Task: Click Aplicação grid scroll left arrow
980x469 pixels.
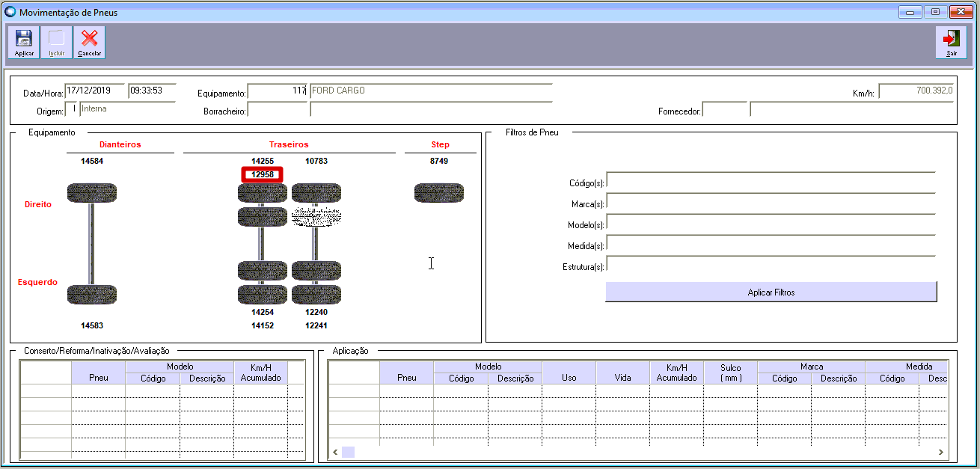Action: pos(334,453)
